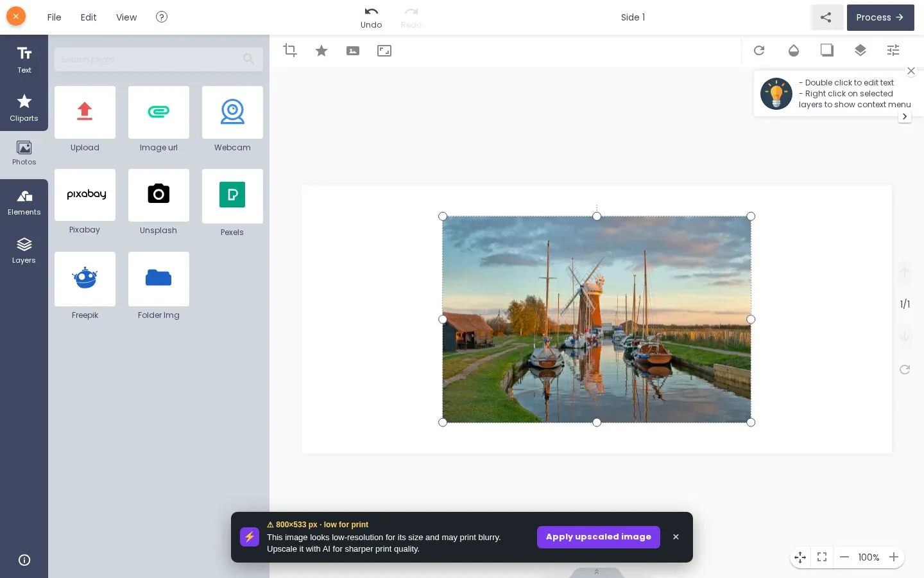Browse Pexels photos
The image size is (924, 578).
[x=232, y=196]
